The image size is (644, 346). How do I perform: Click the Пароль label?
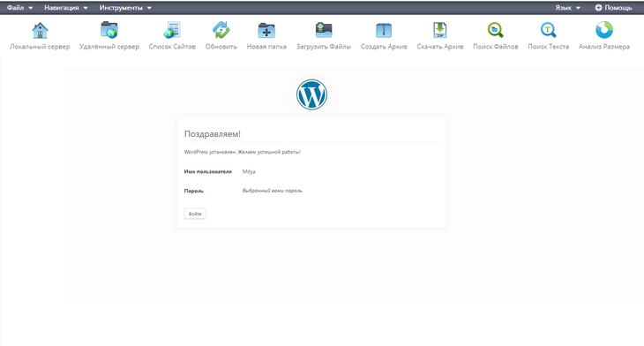click(x=194, y=191)
